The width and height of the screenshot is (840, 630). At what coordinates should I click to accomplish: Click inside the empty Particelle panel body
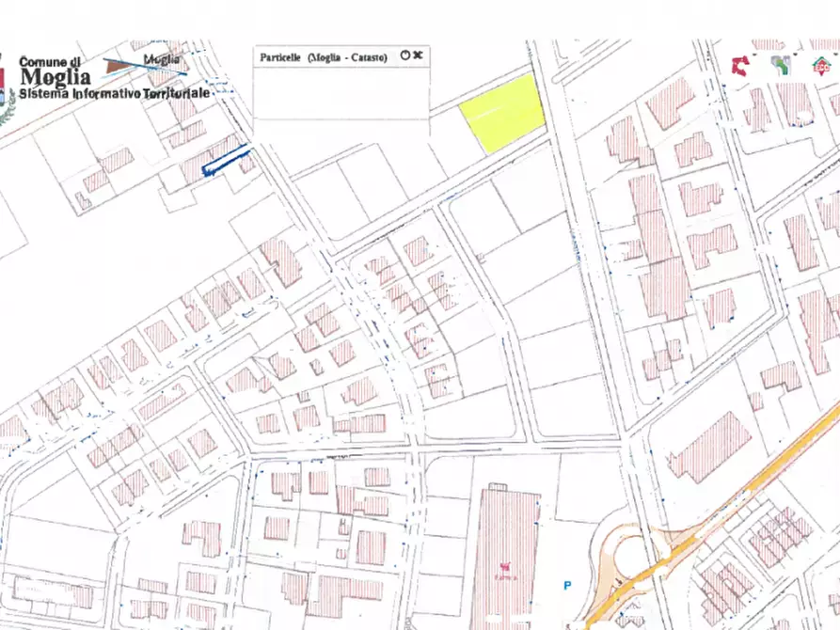[341, 92]
